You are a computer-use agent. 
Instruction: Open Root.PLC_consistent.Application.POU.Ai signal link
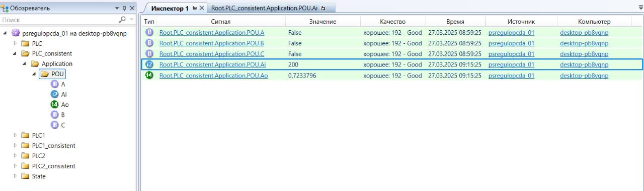point(213,65)
